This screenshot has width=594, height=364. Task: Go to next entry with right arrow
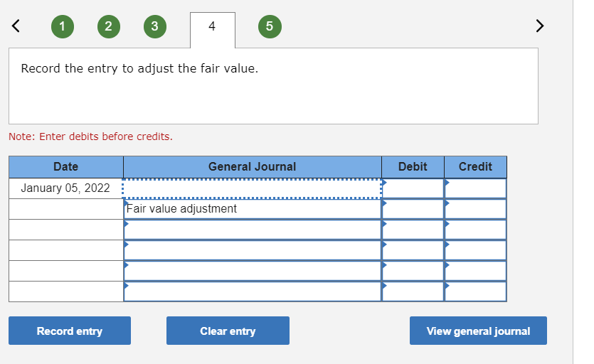(x=540, y=26)
